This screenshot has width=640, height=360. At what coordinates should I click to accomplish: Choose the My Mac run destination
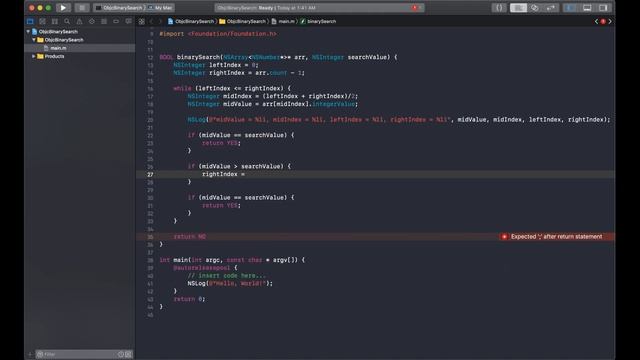(x=160, y=8)
